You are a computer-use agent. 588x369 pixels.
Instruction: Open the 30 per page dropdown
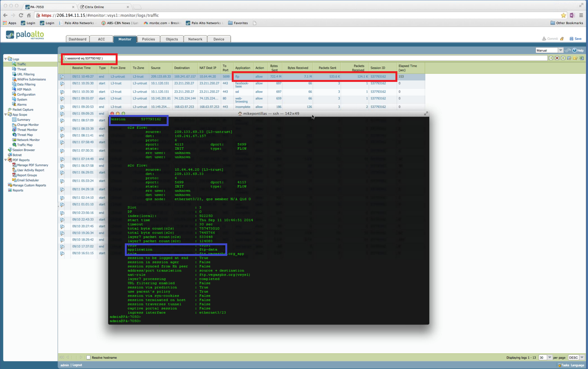coord(549,358)
